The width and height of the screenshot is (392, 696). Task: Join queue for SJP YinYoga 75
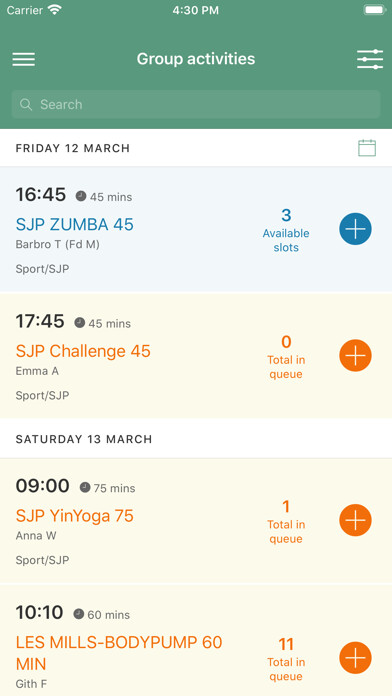tap(355, 520)
